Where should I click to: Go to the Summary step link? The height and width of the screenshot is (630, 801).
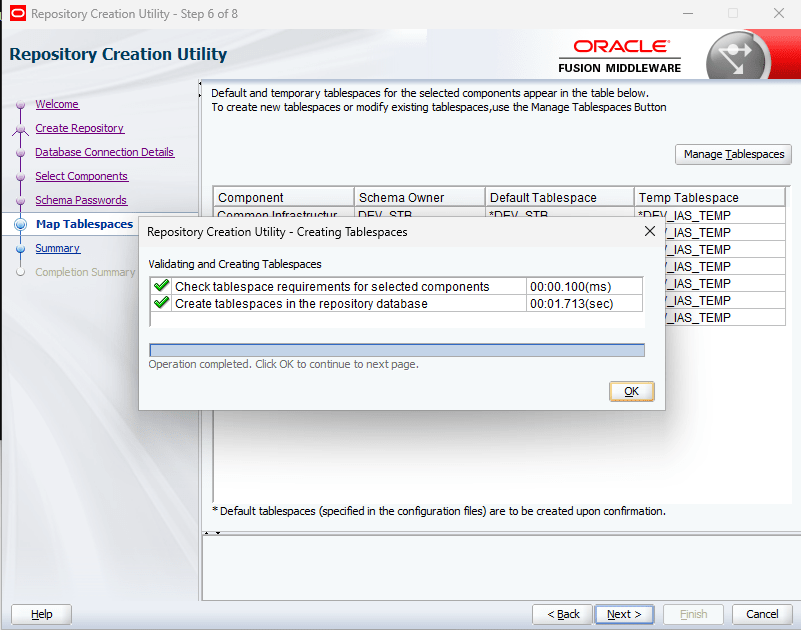57,248
